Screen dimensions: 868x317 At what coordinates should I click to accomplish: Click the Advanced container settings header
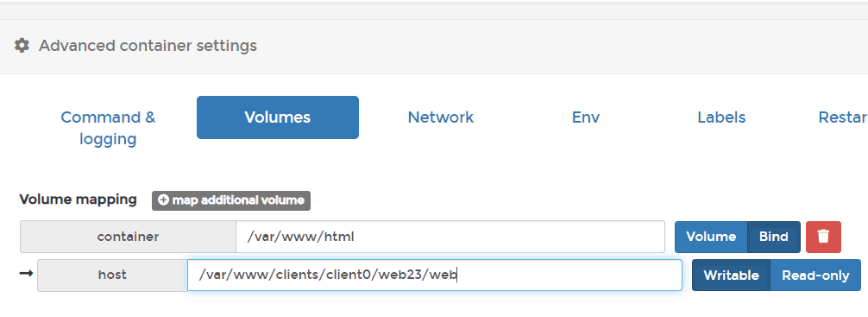point(148,46)
